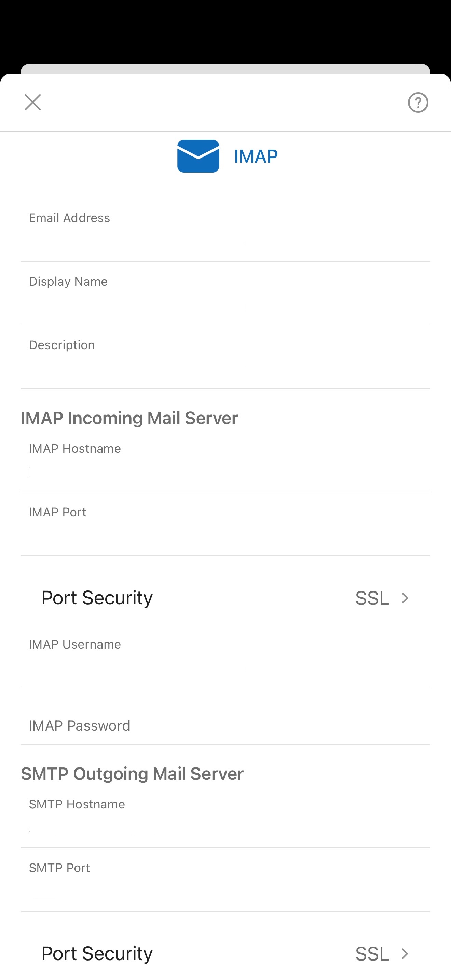Focus the IMAP Password field
451x980 pixels.
pos(225,720)
